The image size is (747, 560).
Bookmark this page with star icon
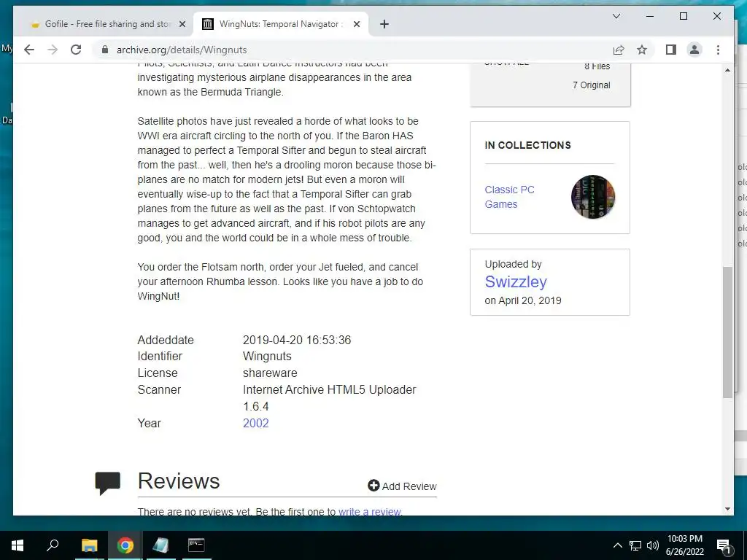642,50
